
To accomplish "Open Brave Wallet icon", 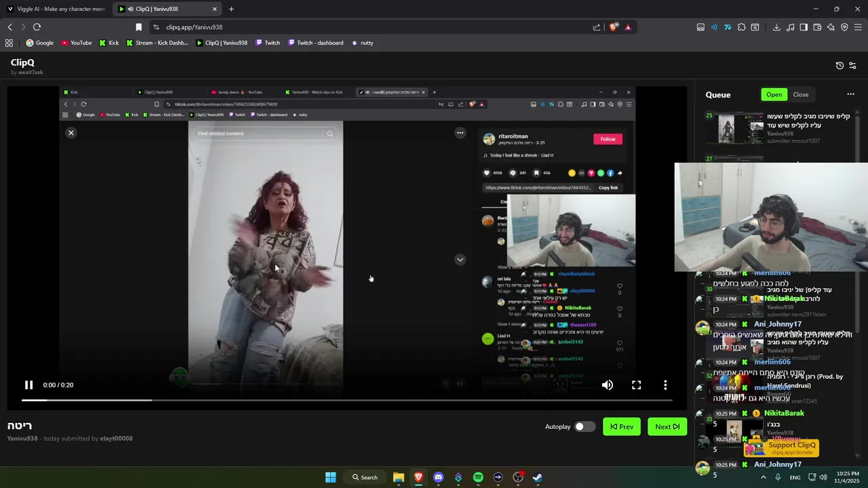I will click(817, 27).
